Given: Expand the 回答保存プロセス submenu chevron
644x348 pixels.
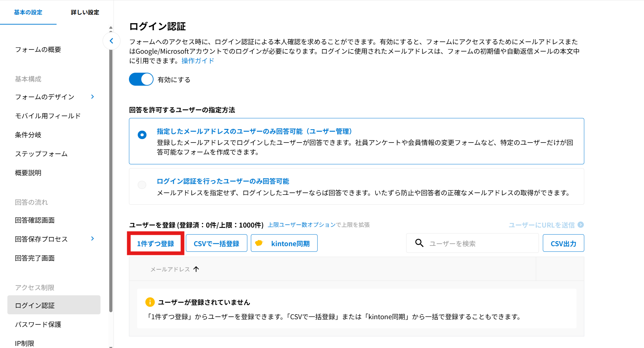Looking at the screenshot, I should (x=92, y=239).
